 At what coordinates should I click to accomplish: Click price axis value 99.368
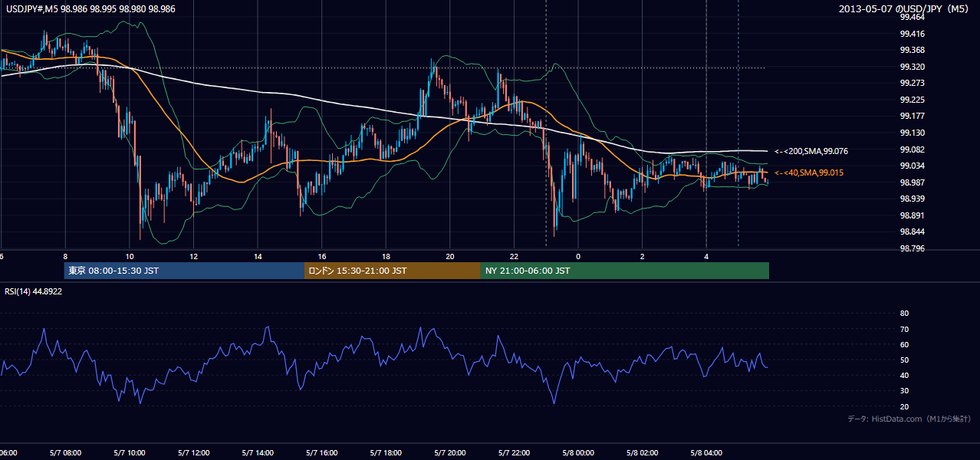click(912, 51)
